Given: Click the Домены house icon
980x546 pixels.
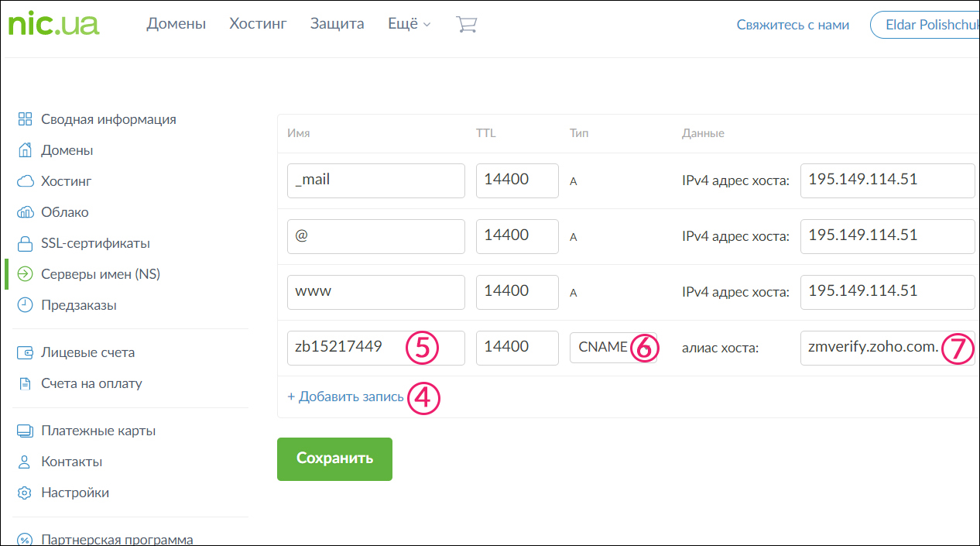Looking at the screenshot, I should coord(26,150).
